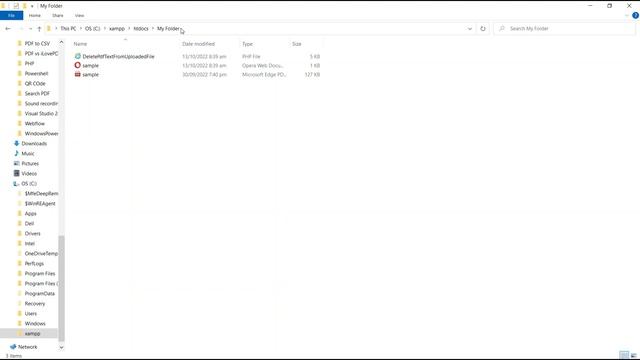The height and width of the screenshot is (360, 640).
Task: Switch to details view icon
Action: point(624,355)
